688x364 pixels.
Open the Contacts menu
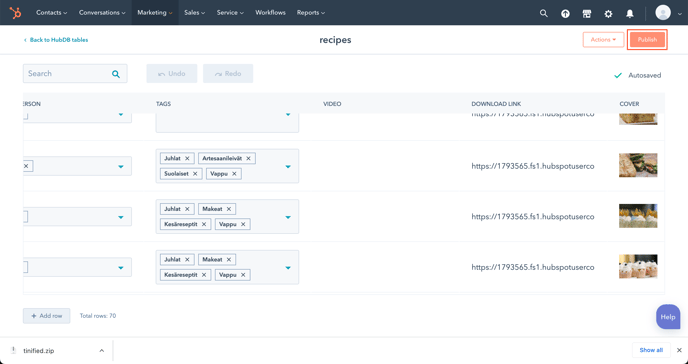click(52, 13)
